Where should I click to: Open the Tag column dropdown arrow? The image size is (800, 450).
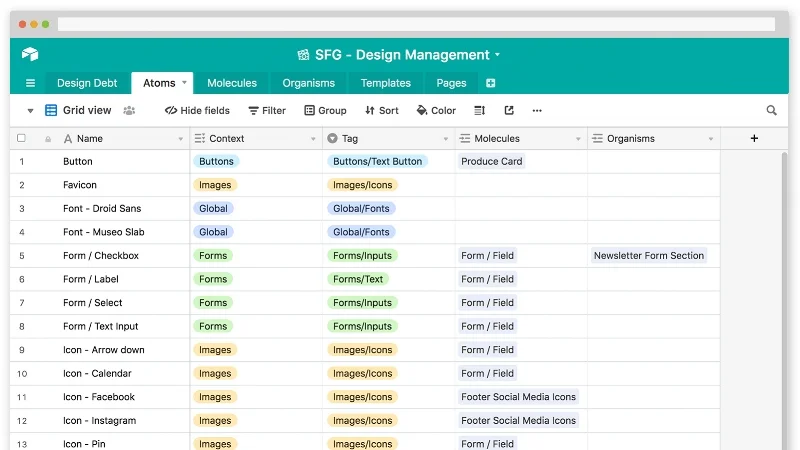pos(445,139)
